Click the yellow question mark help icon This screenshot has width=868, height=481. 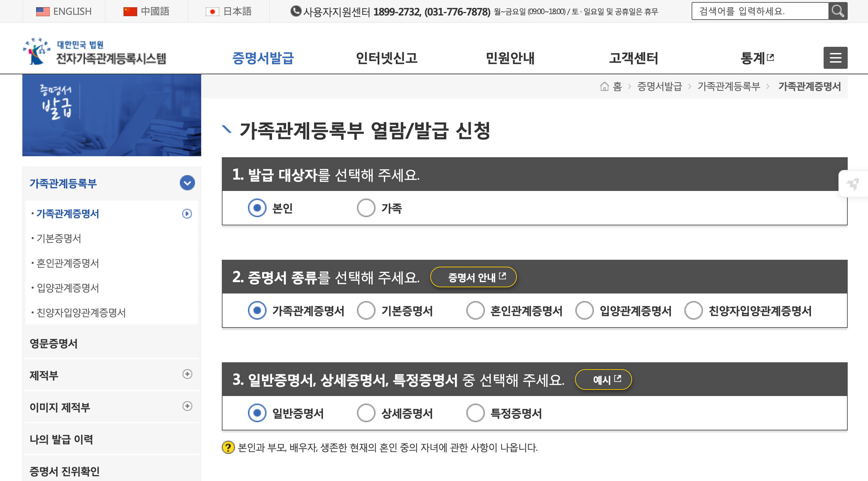[x=228, y=447]
